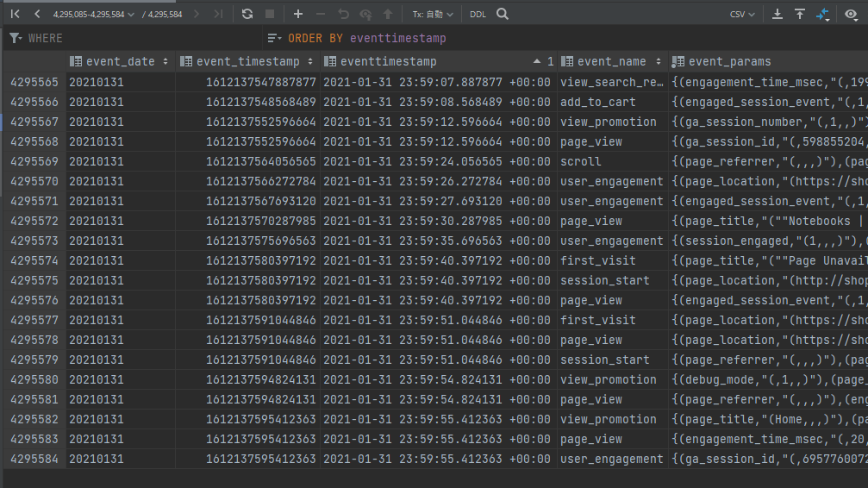
Task: Go to the first page of rows
Action: point(15,14)
